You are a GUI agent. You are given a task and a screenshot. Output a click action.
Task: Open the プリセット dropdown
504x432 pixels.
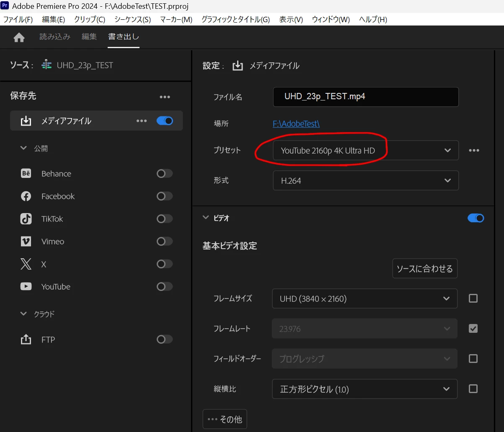[366, 150]
